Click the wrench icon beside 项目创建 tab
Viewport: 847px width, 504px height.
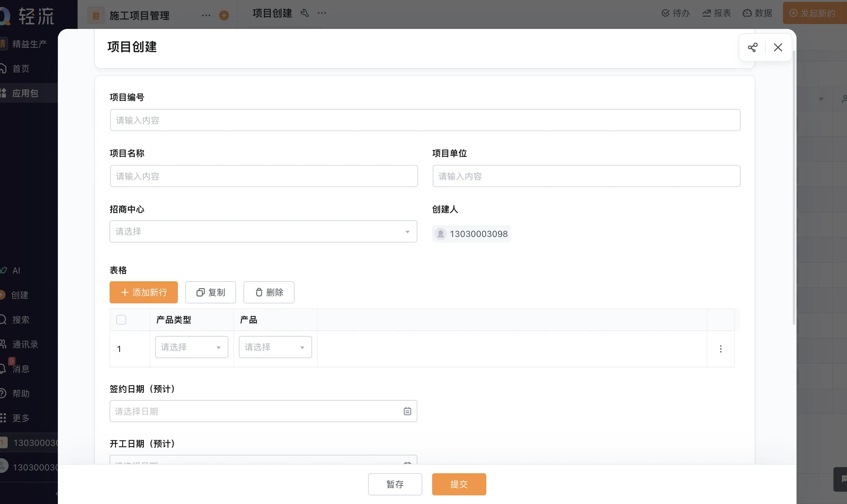305,13
